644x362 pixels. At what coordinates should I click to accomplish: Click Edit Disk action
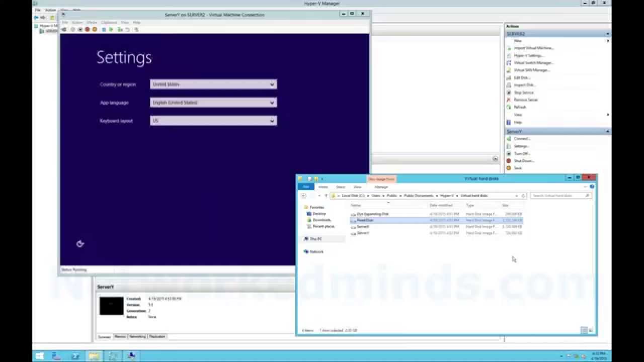pos(522,78)
